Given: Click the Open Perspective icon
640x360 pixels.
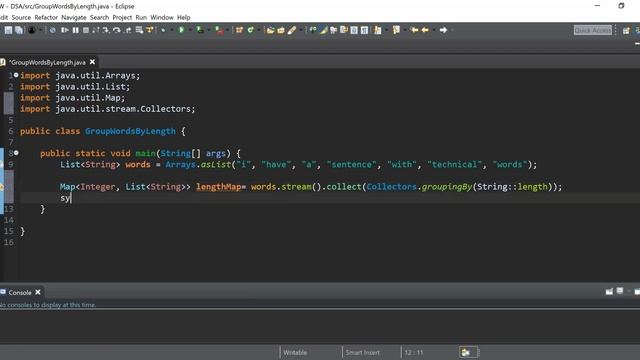Looking at the screenshot, I should coord(626,30).
